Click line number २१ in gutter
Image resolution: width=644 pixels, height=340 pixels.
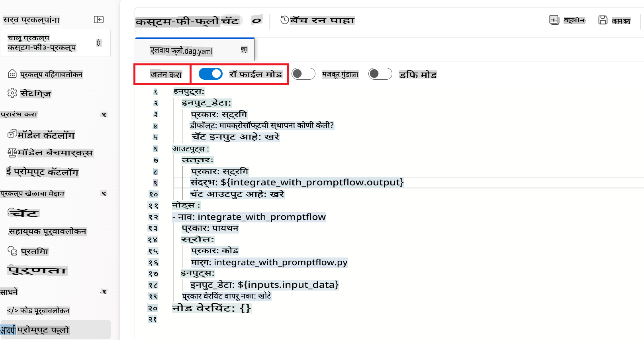tap(153, 319)
